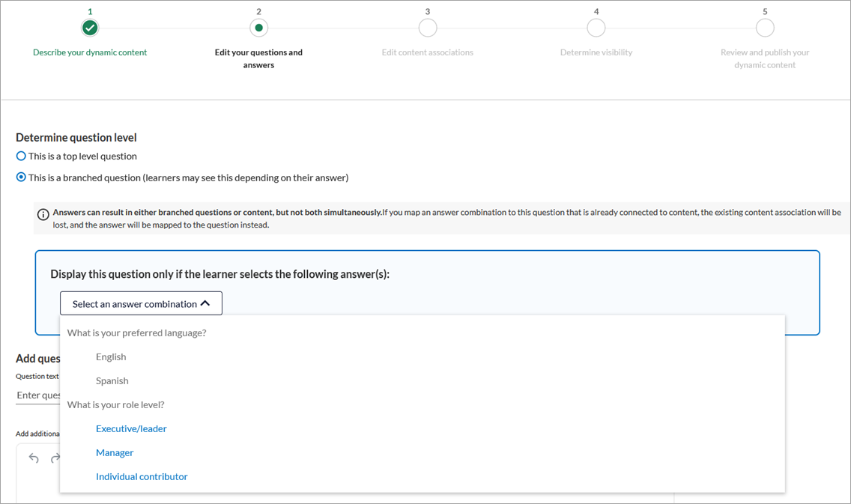Click the completed step 1 checkmark icon

tap(89, 28)
